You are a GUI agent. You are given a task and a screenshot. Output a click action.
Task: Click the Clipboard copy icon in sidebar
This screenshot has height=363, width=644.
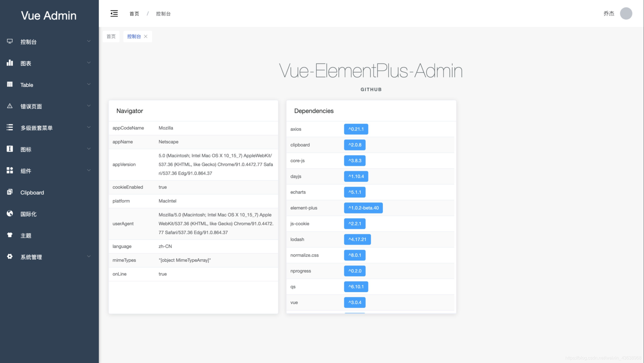[10, 192]
